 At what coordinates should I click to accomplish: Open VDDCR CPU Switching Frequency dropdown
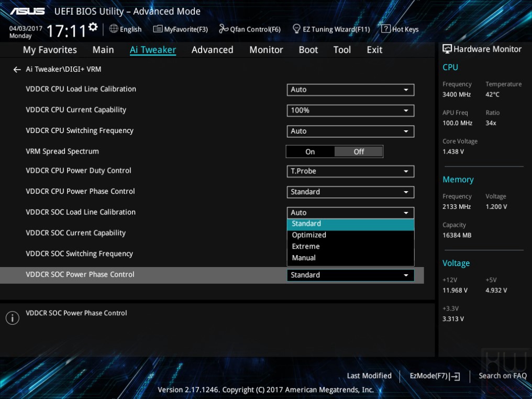[350, 131]
